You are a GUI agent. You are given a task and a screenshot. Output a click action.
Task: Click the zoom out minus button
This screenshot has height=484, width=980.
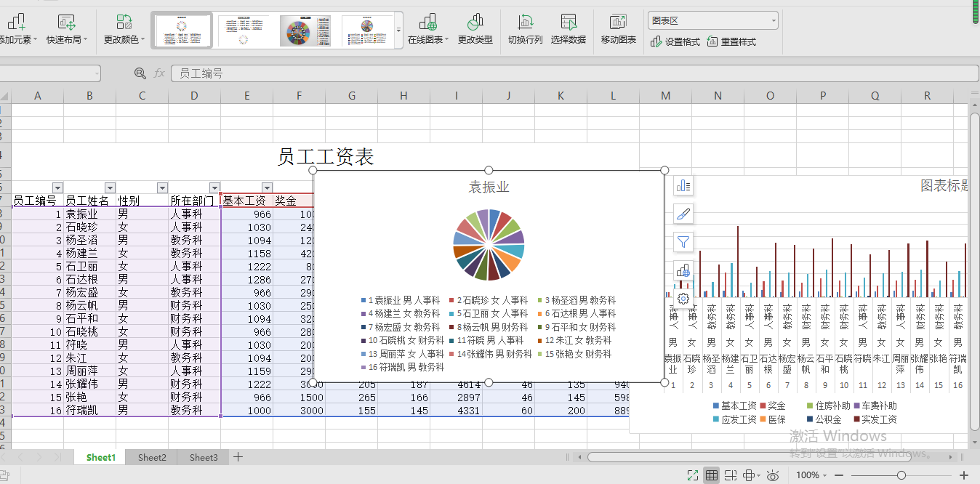838,475
